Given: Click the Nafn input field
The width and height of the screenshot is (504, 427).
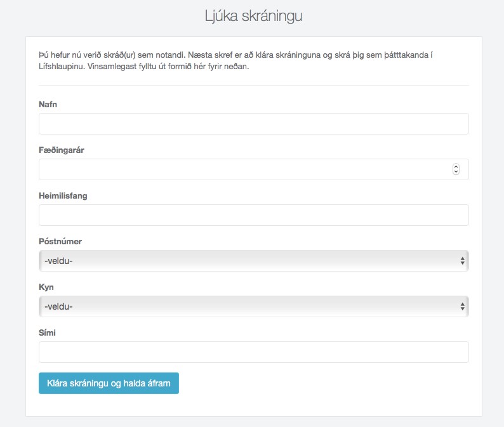Looking at the screenshot, I should 254,124.
